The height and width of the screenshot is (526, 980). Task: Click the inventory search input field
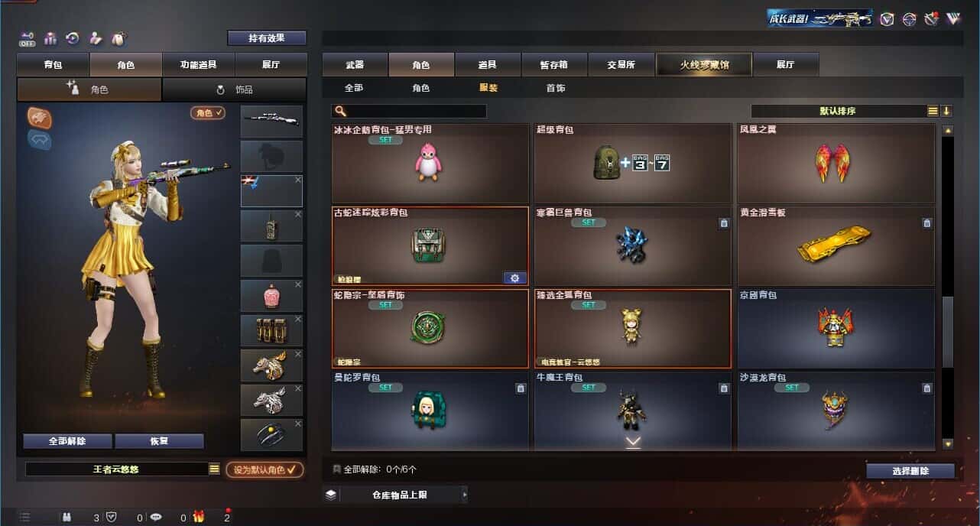tap(409, 111)
